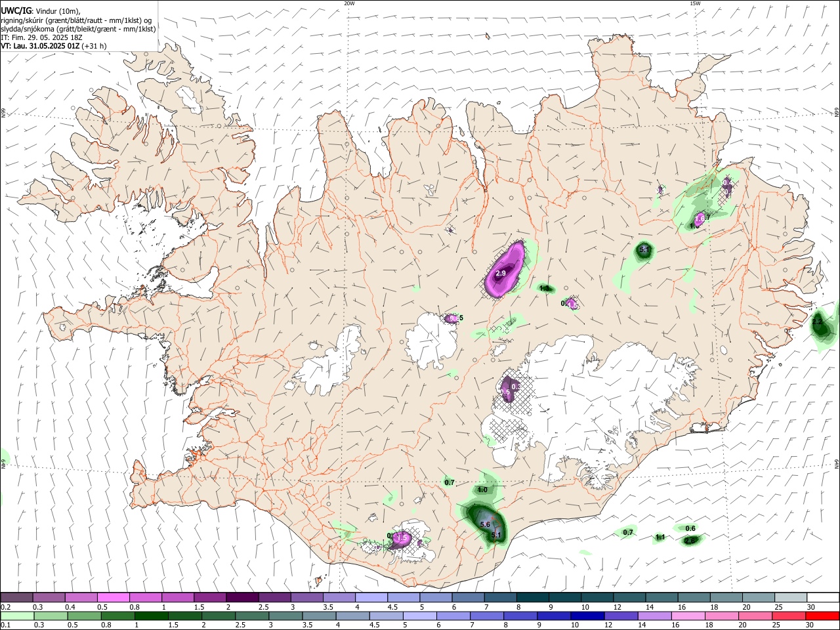The image size is (840, 630).
Task: Click the 15W longitude label
Action: click(x=695, y=3)
